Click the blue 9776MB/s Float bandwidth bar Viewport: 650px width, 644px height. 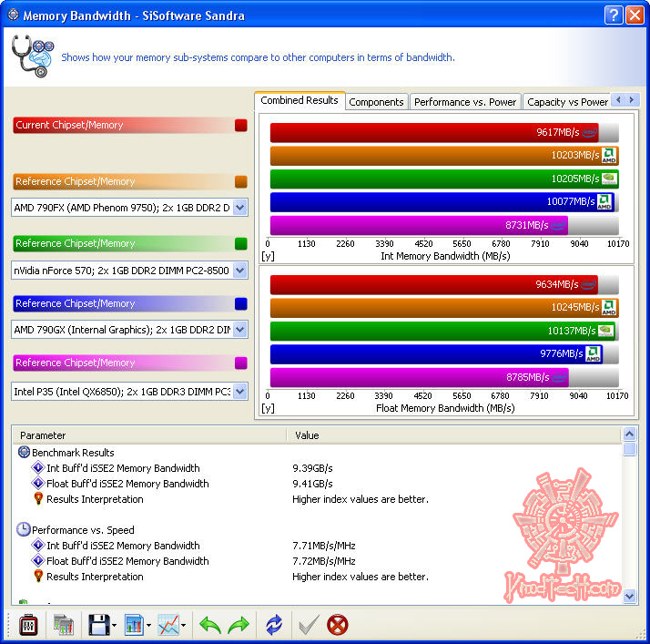coord(437,354)
